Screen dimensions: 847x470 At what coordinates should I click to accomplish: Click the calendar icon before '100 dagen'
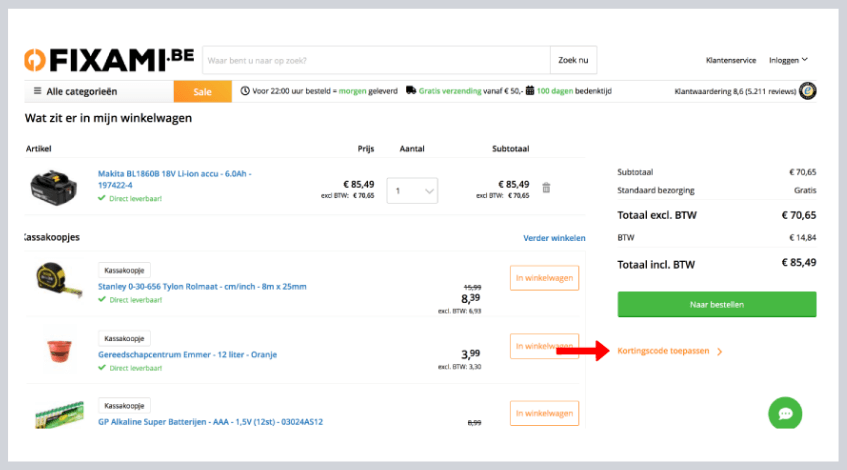pos(530,90)
